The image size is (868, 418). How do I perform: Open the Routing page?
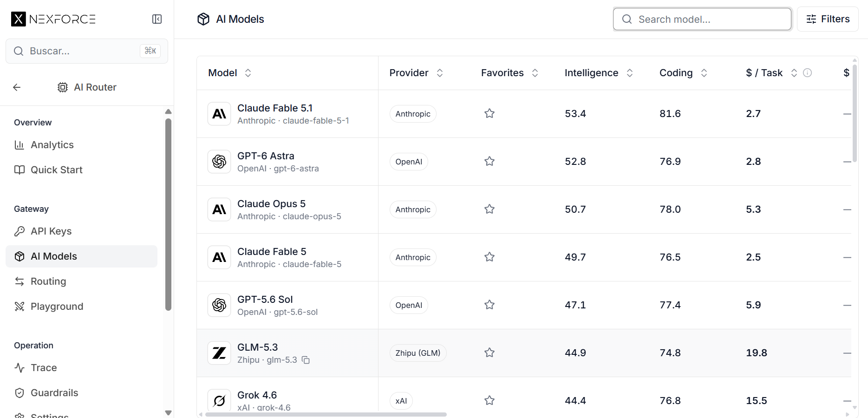pos(81,281)
